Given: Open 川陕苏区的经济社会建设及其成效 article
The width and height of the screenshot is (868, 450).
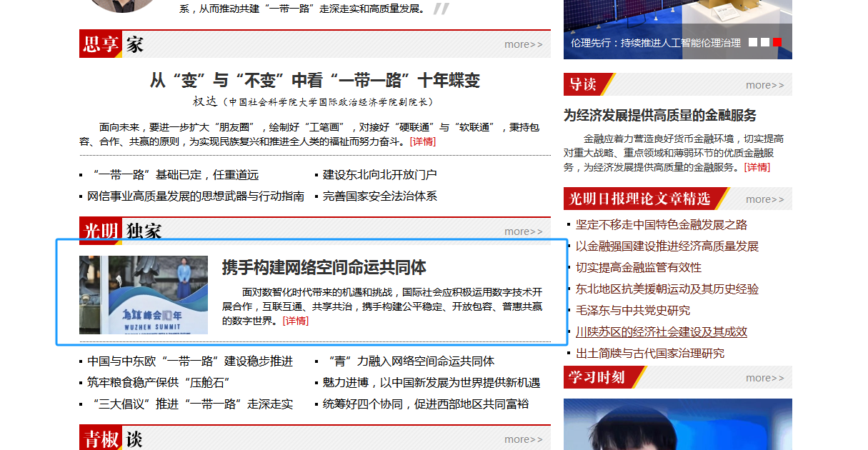Looking at the screenshot, I should click(x=662, y=332).
